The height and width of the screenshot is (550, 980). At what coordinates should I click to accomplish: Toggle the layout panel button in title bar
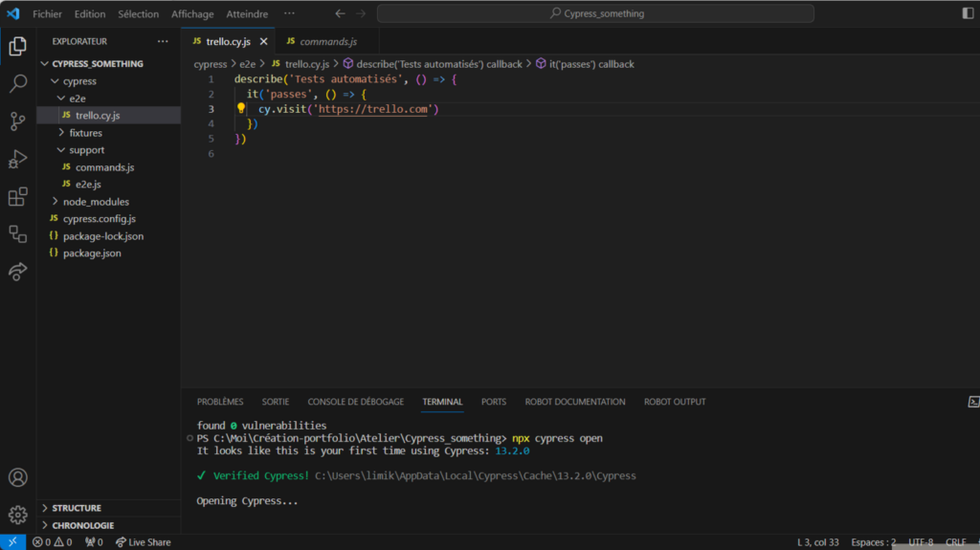pos(967,13)
